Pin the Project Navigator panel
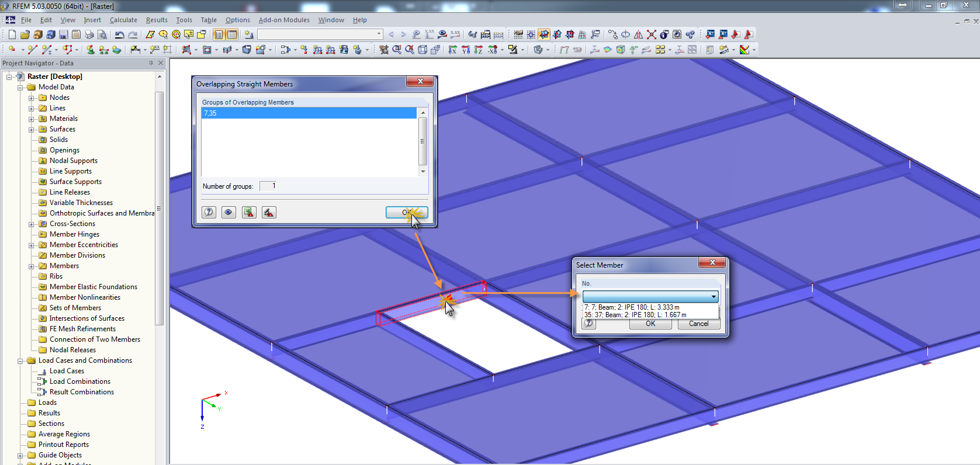Image resolution: width=980 pixels, height=465 pixels. pyautogui.click(x=151, y=63)
